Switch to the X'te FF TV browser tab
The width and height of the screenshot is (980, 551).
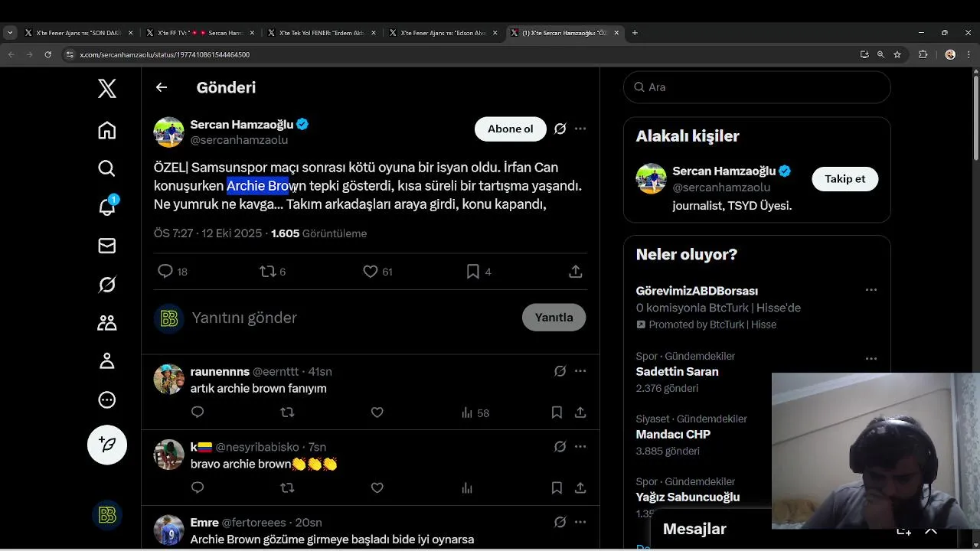(199, 33)
